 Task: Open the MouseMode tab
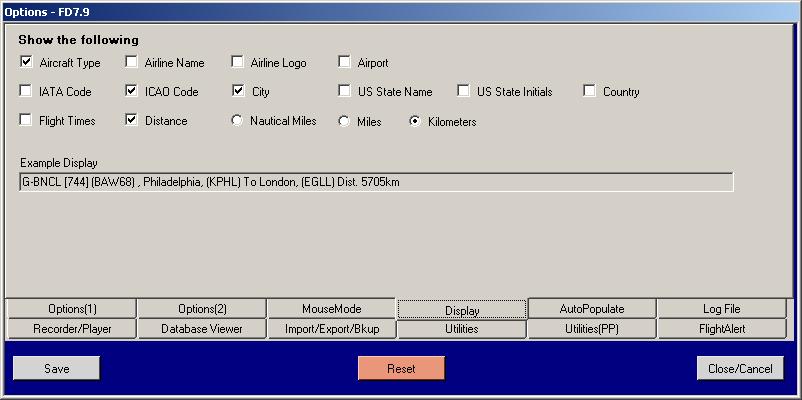click(331, 309)
